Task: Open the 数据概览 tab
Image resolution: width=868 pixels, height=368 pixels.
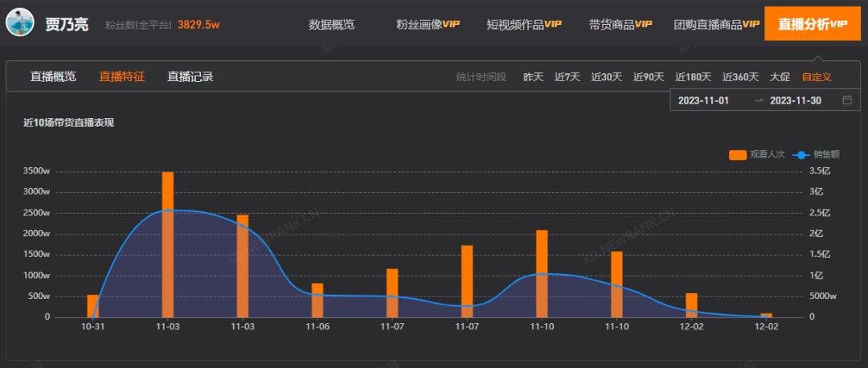Action: (331, 24)
